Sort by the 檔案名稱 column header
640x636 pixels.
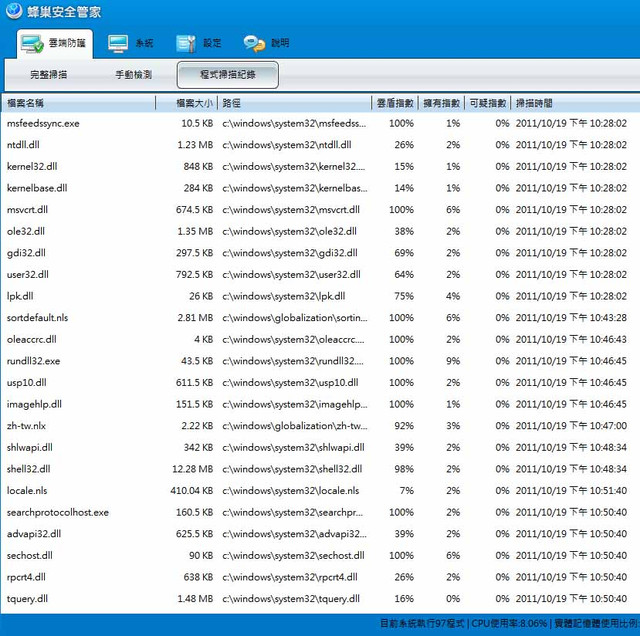(x=78, y=103)
